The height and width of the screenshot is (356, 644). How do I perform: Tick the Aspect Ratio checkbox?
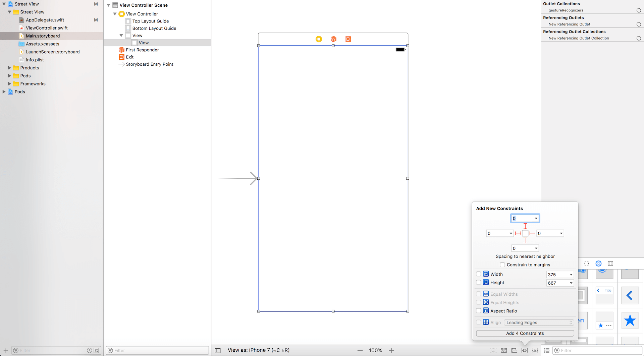tap(479, 311)
